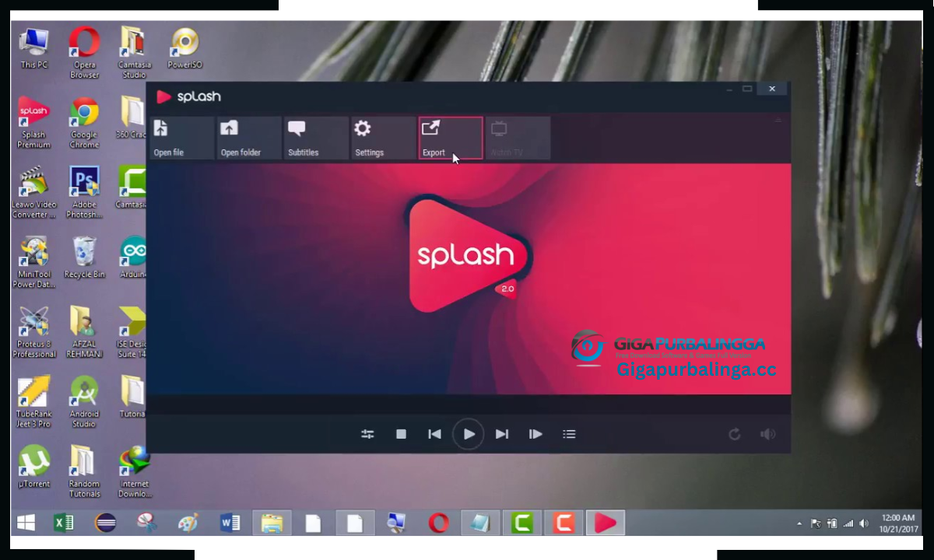Viewport: 934px width, 560px height.
Task: Select AFZAL REHMANI desktop folder
Action: 84,332
